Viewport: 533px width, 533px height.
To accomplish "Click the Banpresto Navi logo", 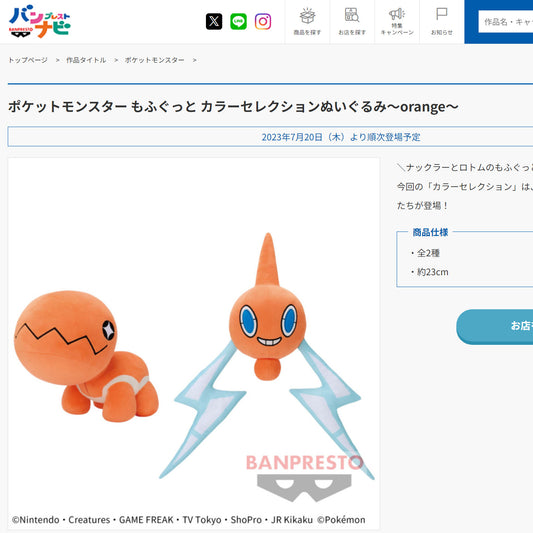I will pos(39,21).
